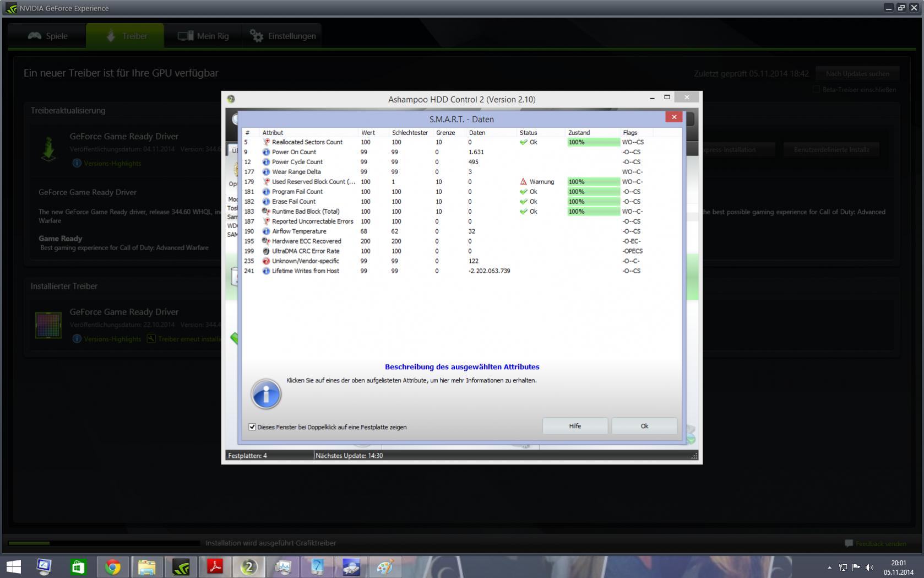
Task: Click the UltraDMA CRC Error Rate icon
Action: [x=267, y=251]
